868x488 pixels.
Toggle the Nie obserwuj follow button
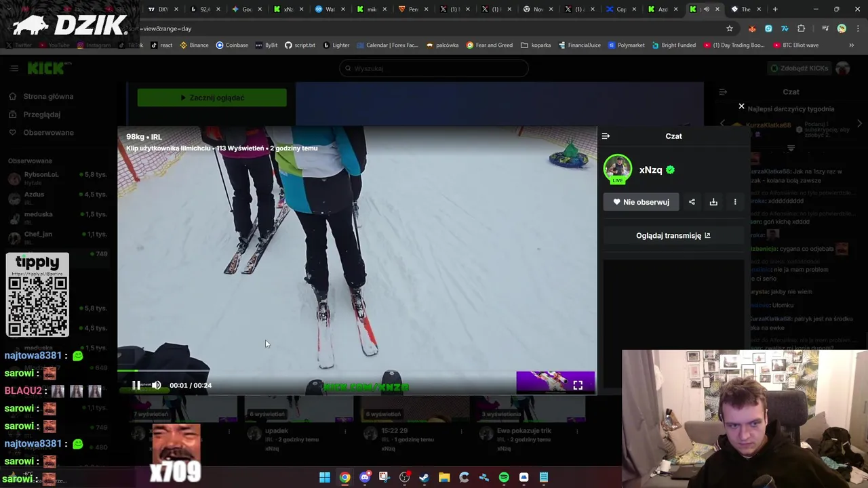(641, 202)
